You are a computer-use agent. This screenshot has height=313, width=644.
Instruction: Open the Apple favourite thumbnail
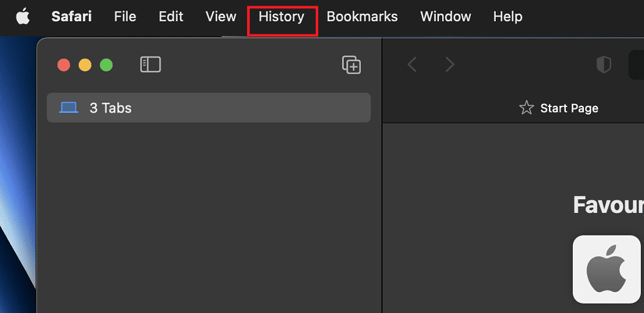[606, 269]
